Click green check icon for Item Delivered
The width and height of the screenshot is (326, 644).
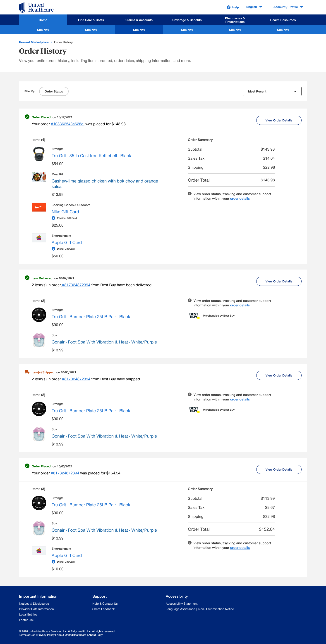pos(27,278)
